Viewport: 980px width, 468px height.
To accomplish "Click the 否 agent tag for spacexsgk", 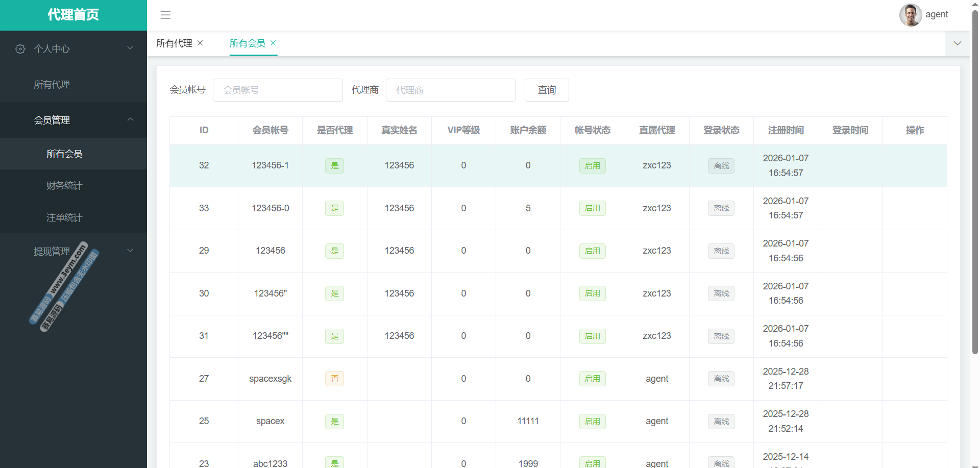I will coord(334,379).
